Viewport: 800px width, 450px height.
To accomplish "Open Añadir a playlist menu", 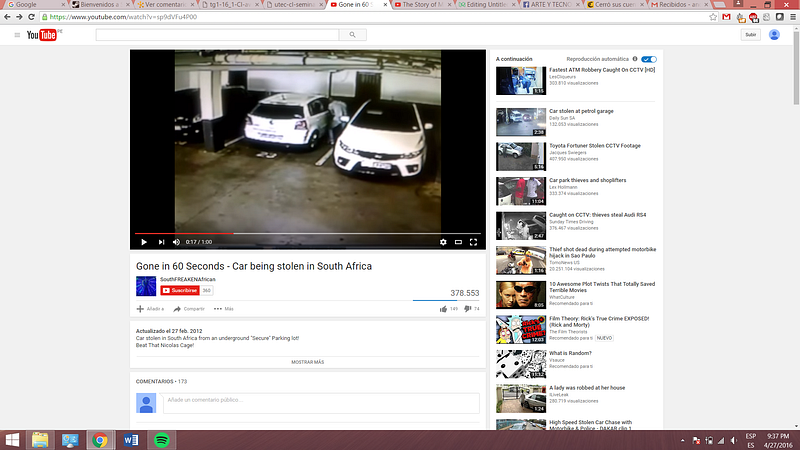I will (150, 309).
